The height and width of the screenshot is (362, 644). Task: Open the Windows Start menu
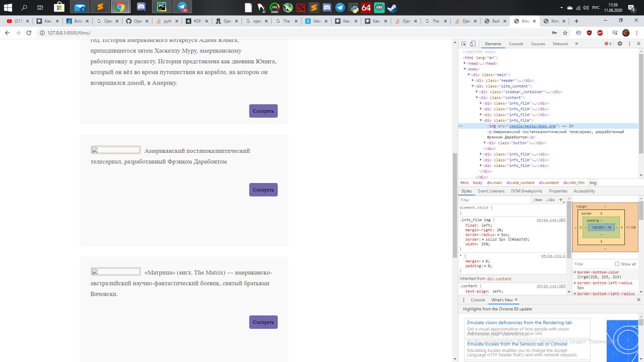click(8, 7)
